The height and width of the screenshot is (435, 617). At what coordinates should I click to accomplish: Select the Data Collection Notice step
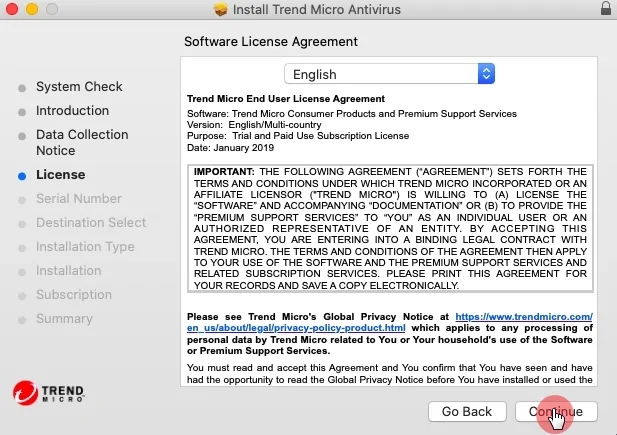pos(82,142)
